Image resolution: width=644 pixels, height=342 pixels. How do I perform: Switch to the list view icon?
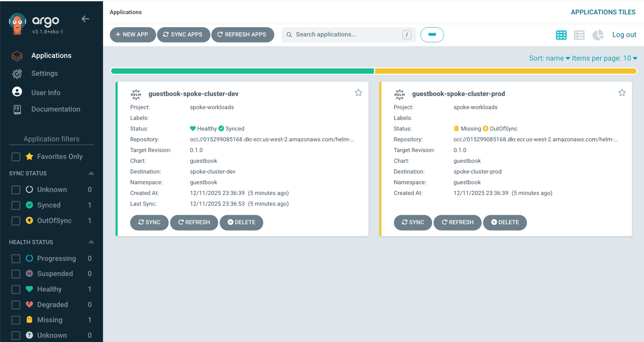579,35
